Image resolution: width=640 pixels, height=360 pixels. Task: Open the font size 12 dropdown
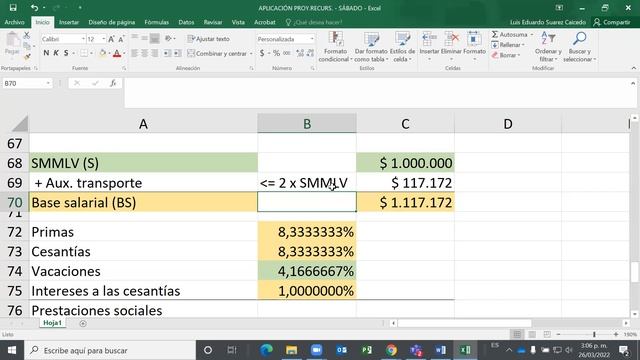point(104,39)
